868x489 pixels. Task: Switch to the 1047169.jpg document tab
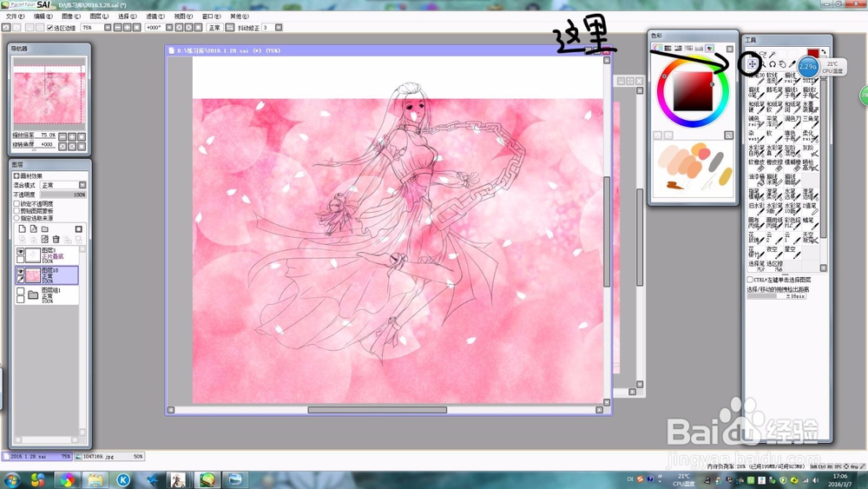point(109,456)
